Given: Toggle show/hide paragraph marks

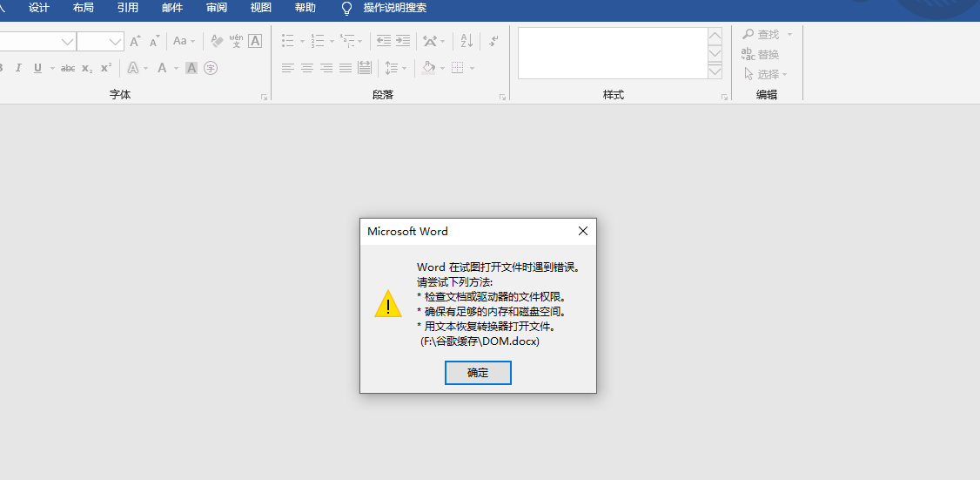Looking at the screenshot, I should (493, 41).
